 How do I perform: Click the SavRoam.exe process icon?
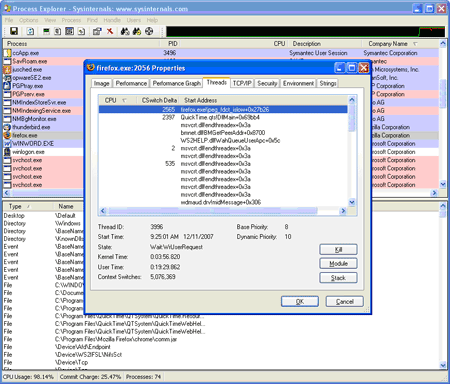(7, 61)
